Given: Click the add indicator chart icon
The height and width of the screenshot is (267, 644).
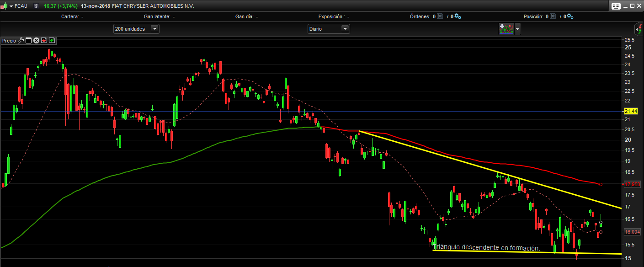Looking at the screenshot, I should pyautogui.click(x=506, y=29).
